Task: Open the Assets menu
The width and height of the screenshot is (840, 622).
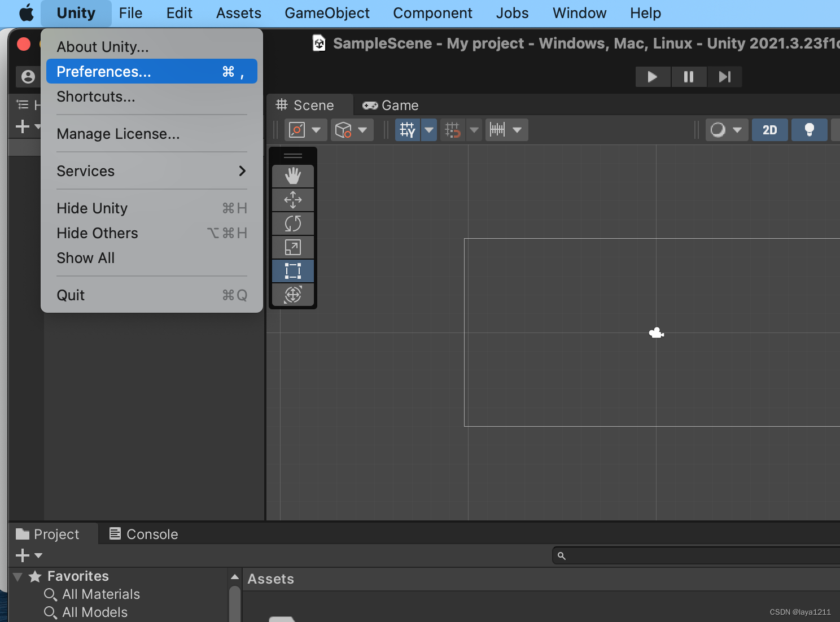Action: (239, 13)
